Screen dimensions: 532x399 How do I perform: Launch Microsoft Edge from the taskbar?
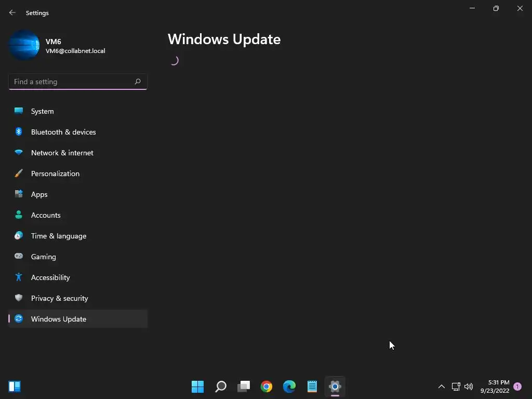coord(289,387)
